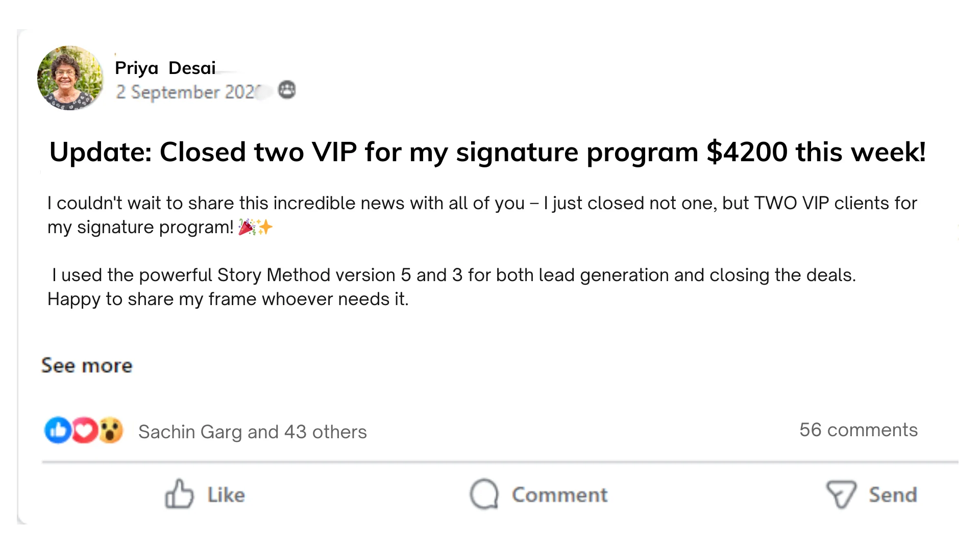Click the sparkles emoji in the post
The image size is (980, 551).
tap(265, 227)
